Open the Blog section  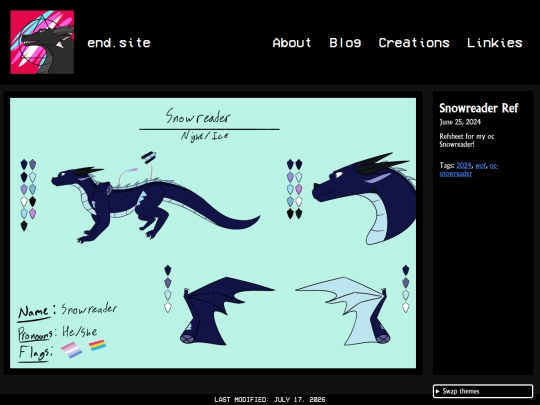pos(345,43)
